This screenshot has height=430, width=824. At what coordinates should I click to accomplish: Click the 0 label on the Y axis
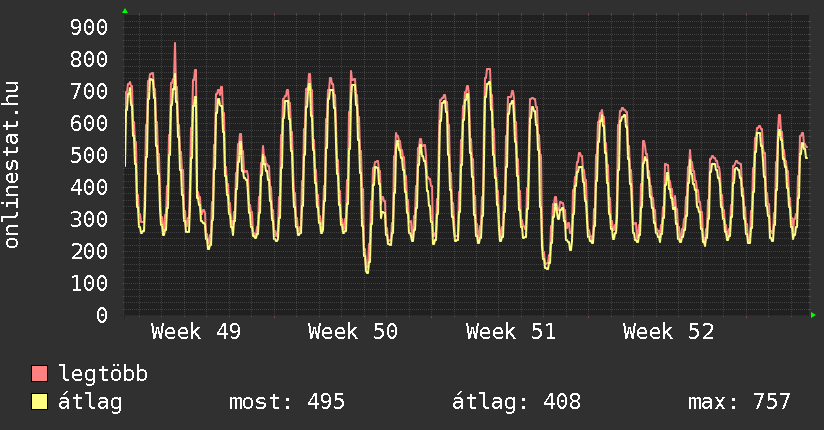(101, 315)
